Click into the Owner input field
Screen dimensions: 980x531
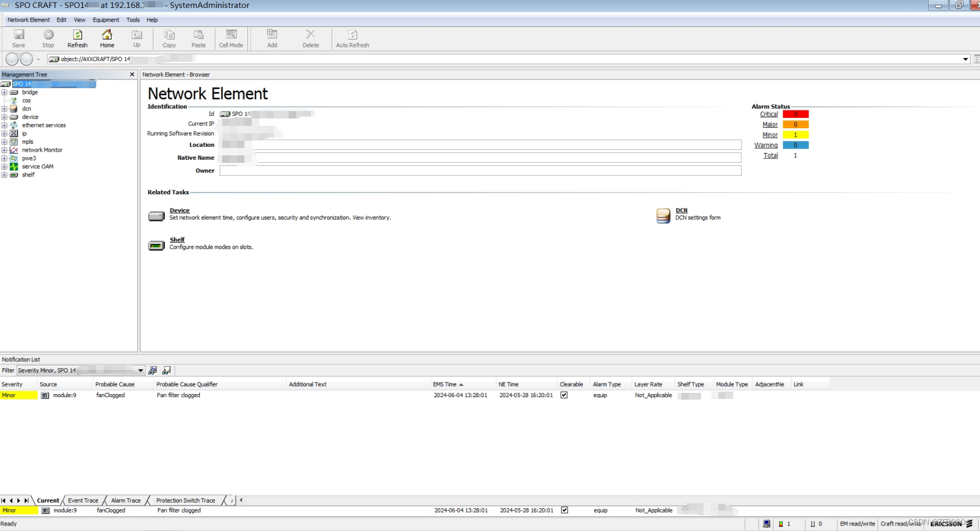pos(480,171)
